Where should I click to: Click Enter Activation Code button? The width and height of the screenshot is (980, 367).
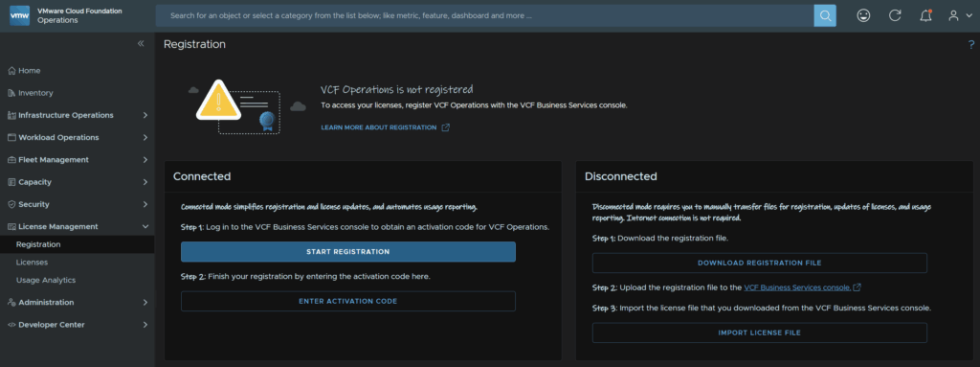click(x=348, y=301)
